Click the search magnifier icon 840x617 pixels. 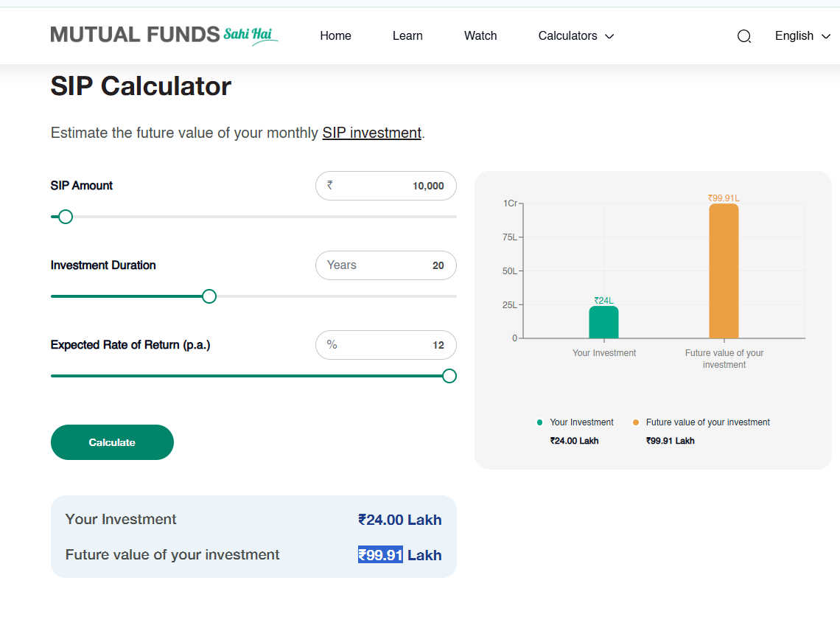[744, 36]
